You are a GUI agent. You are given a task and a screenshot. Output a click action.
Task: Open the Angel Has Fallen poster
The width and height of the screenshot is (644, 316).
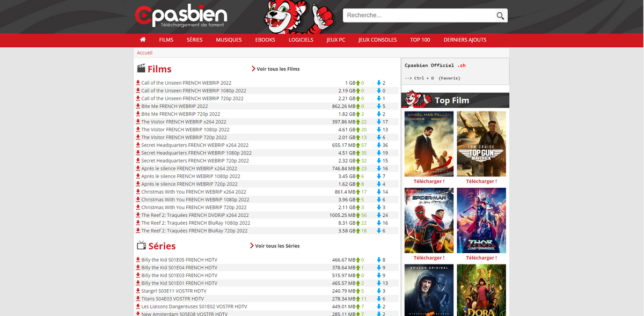click(x=429, y=144)
